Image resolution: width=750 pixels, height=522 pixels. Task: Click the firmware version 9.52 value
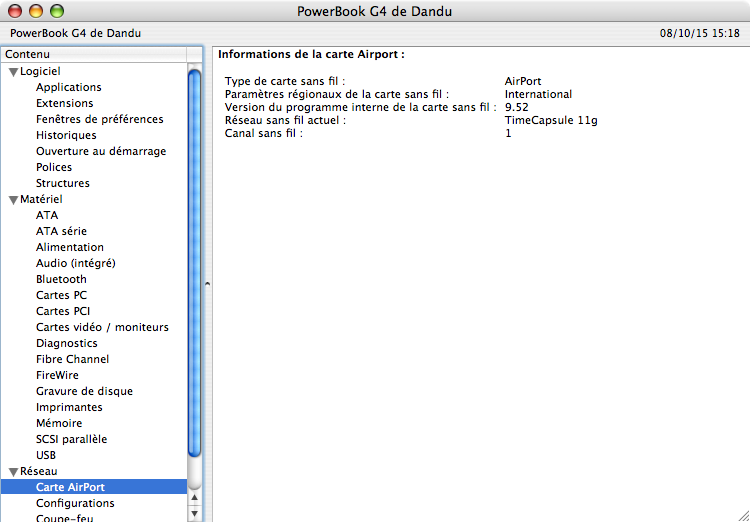(x=517, y=107)
